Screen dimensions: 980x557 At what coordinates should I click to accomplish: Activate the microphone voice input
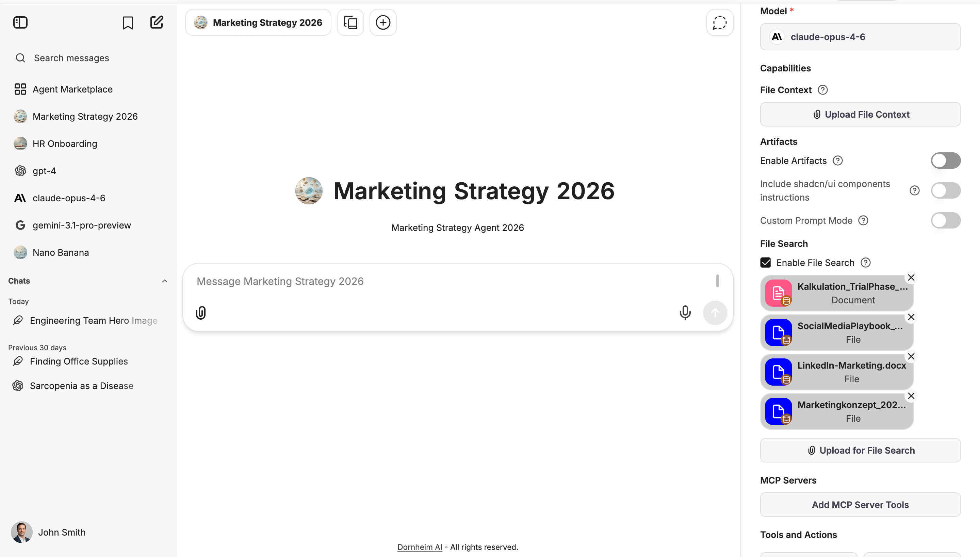click(x=685, y=313)
